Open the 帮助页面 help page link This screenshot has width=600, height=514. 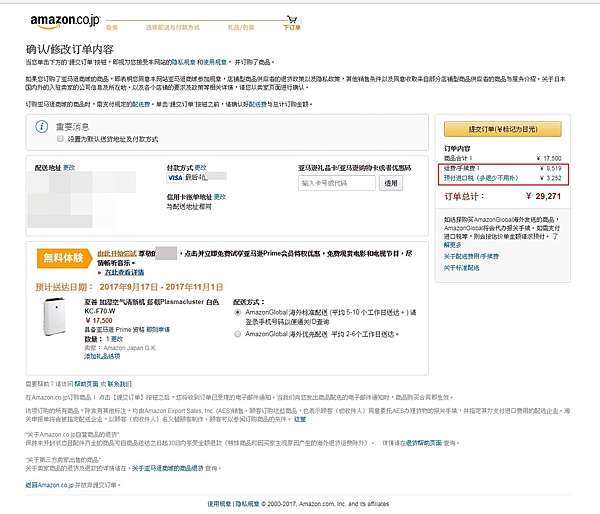point(86,384)
